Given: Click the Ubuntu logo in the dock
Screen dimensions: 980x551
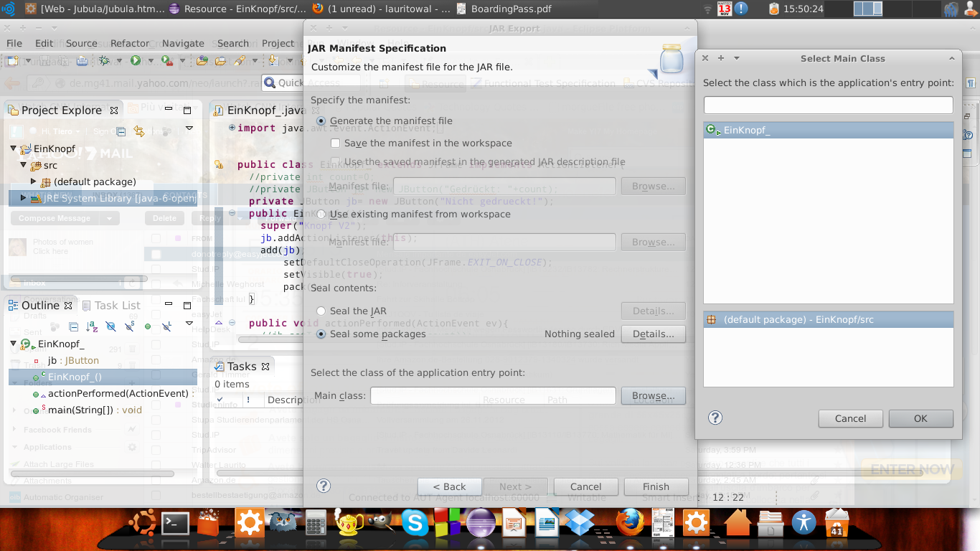Looking at the screenshot, I should click(142, 523).
